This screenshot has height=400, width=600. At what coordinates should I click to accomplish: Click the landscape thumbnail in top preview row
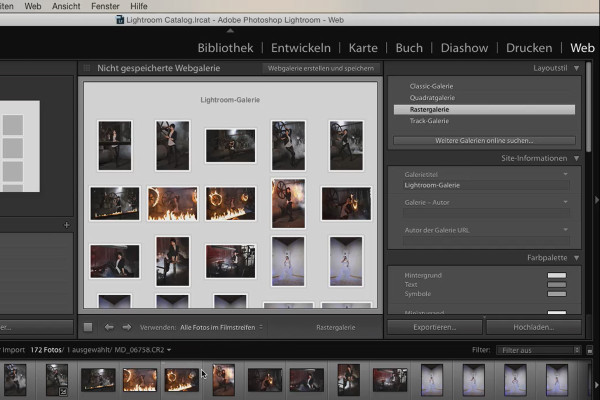pos(230,145)
